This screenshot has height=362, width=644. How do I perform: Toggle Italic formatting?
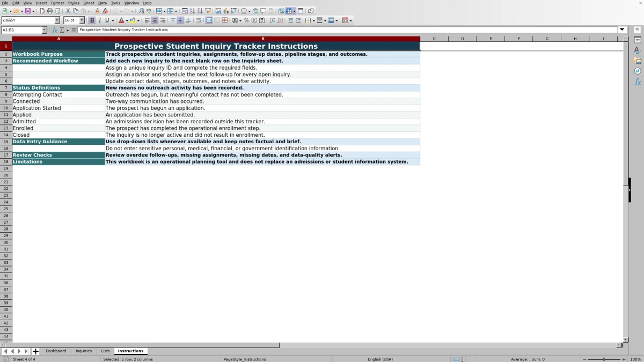coord(99,20)
